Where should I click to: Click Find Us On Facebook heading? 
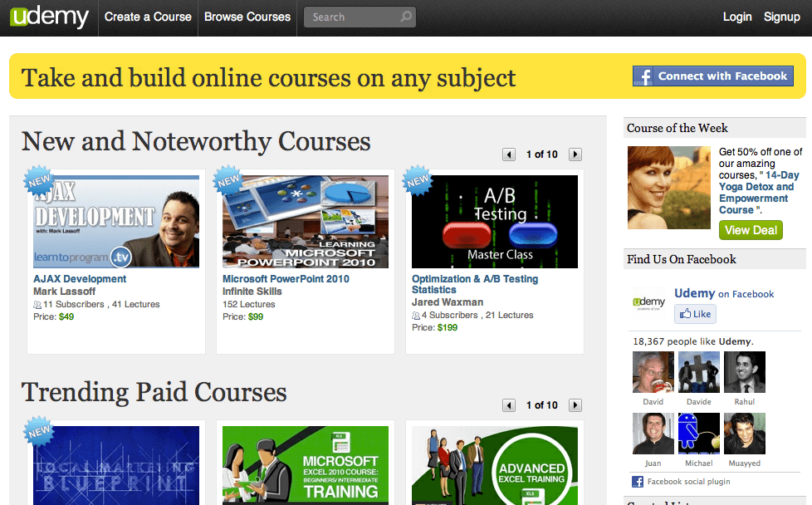(x=682, y=259)
